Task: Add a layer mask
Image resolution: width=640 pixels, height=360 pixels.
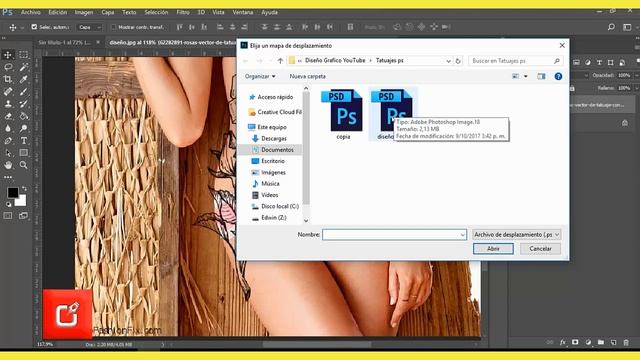Action: click(x=575, y=342)
